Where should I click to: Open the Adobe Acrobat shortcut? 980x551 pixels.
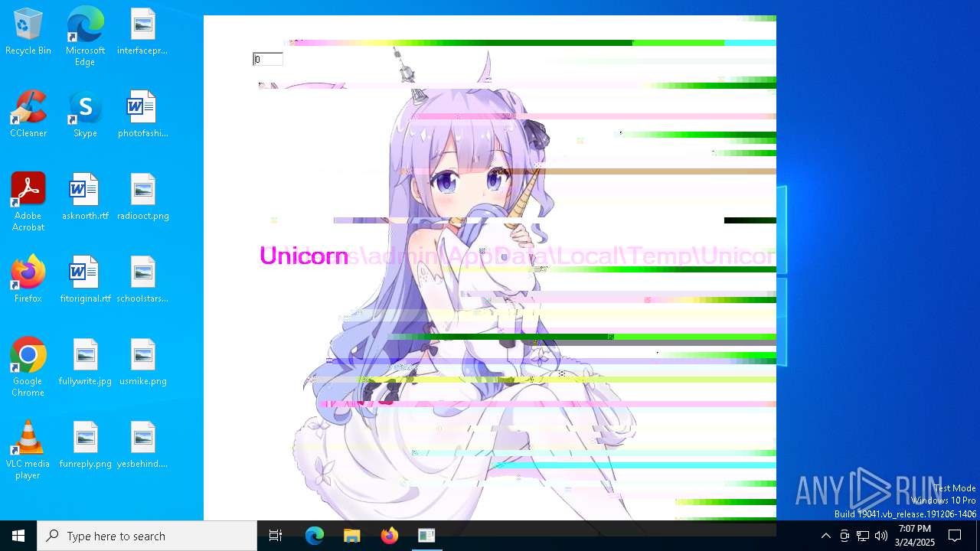[28, 202]
